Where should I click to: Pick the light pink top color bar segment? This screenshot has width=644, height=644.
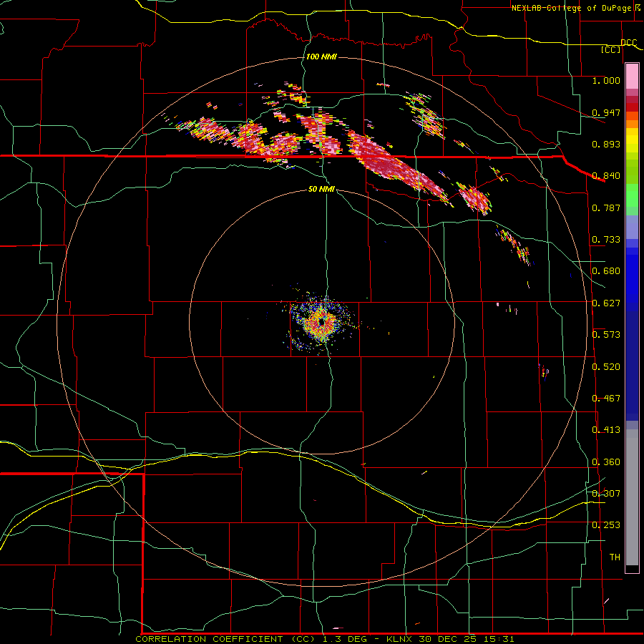[x=632, y=77]
